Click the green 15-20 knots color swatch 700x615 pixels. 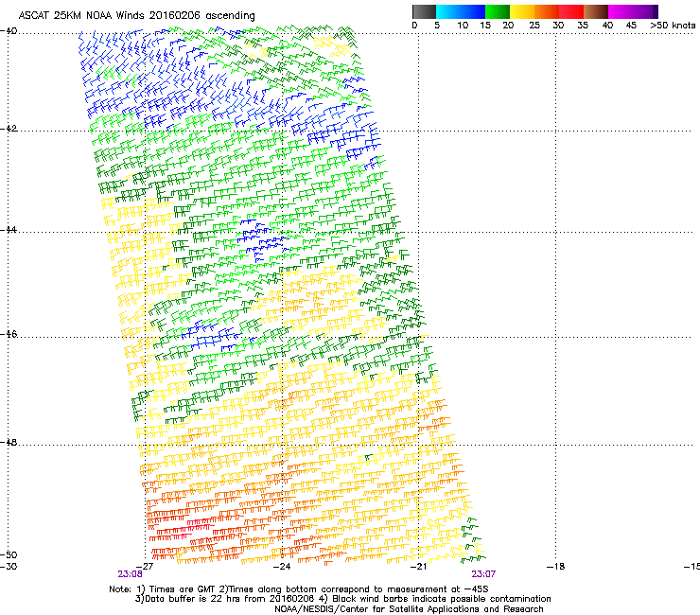498,11
